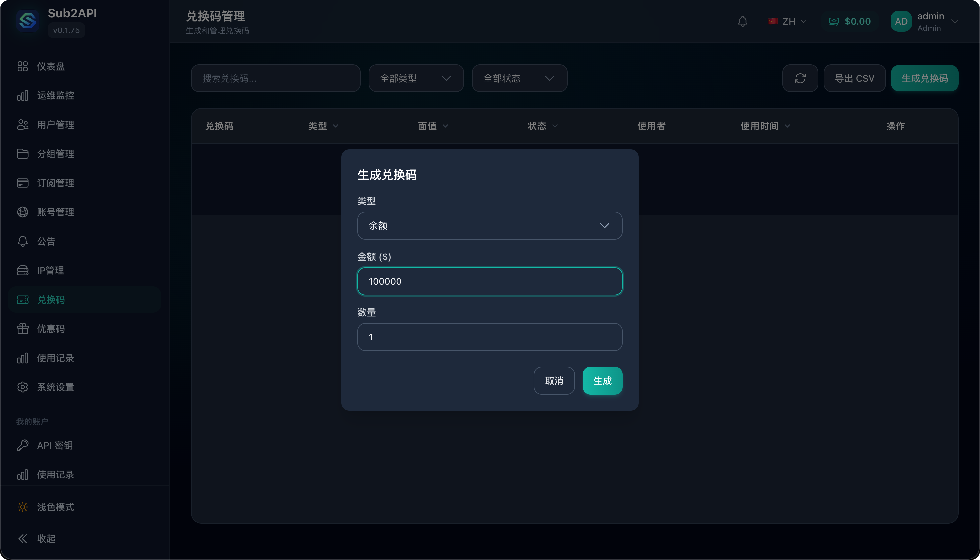
Task: Click the key icon for API 密钥
Action: [22, 445]
